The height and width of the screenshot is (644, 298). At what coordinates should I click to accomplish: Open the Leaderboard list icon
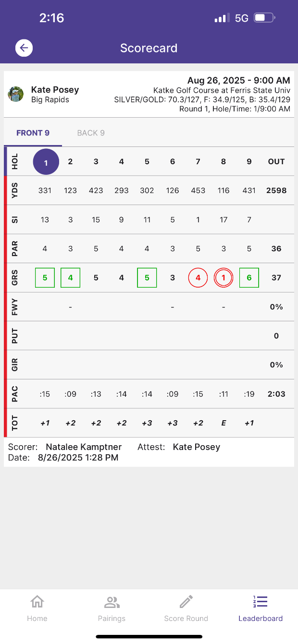pyautogui.click(x=261, y=602)
